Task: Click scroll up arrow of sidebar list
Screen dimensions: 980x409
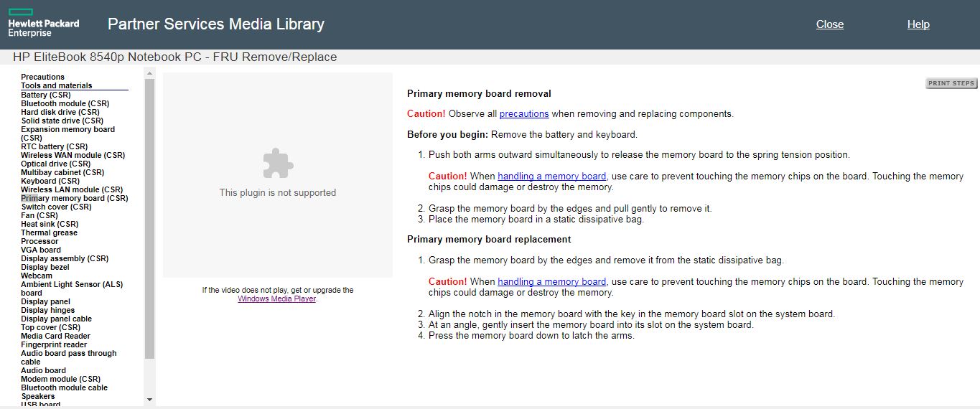Action: [x=149, y=72]
